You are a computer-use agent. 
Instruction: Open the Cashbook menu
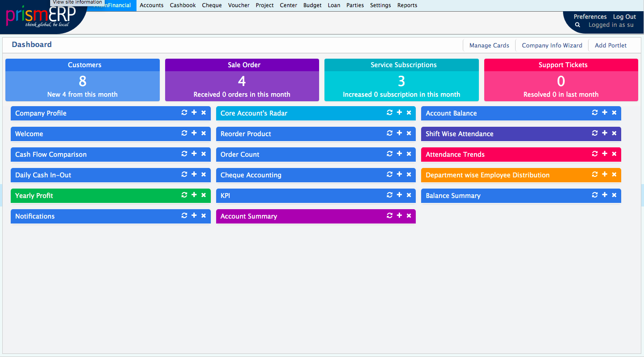(x=183, y=5)
